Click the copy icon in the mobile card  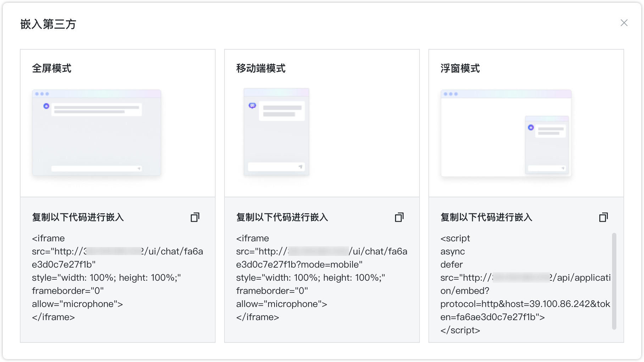(x=399, y=217)
